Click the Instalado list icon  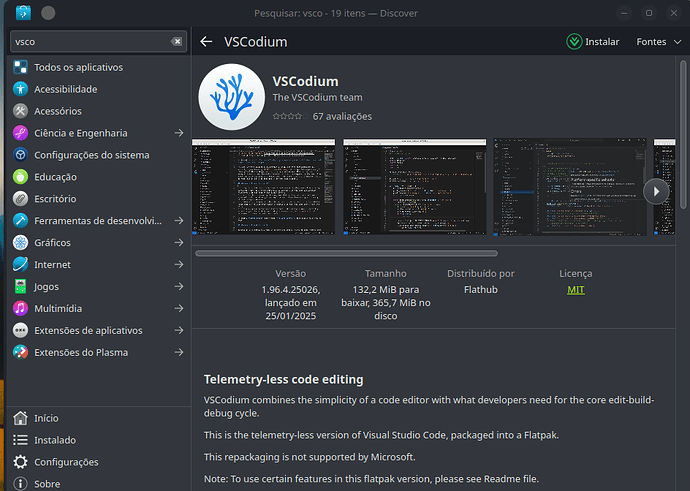click(x=20, y=440)
